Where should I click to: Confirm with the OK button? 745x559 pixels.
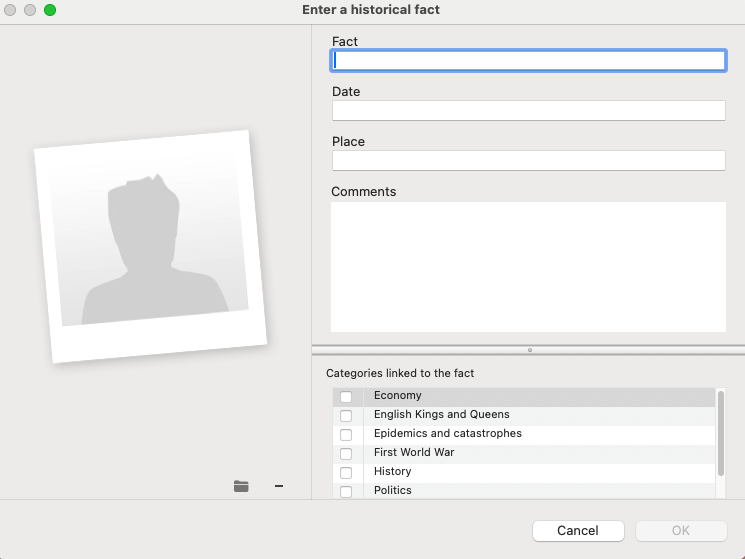point(681,531)
